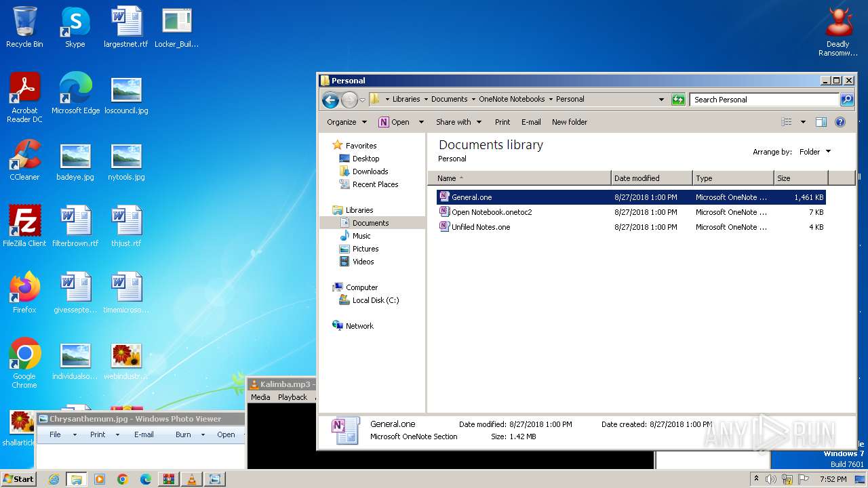
Task: Open Media menu in VLC window
Action: pos(260,397)
